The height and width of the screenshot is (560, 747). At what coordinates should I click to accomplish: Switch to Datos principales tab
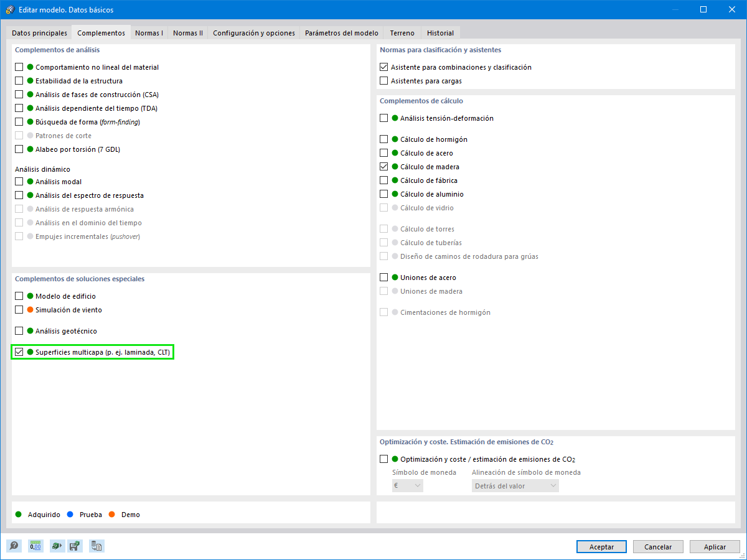(40, 33)
